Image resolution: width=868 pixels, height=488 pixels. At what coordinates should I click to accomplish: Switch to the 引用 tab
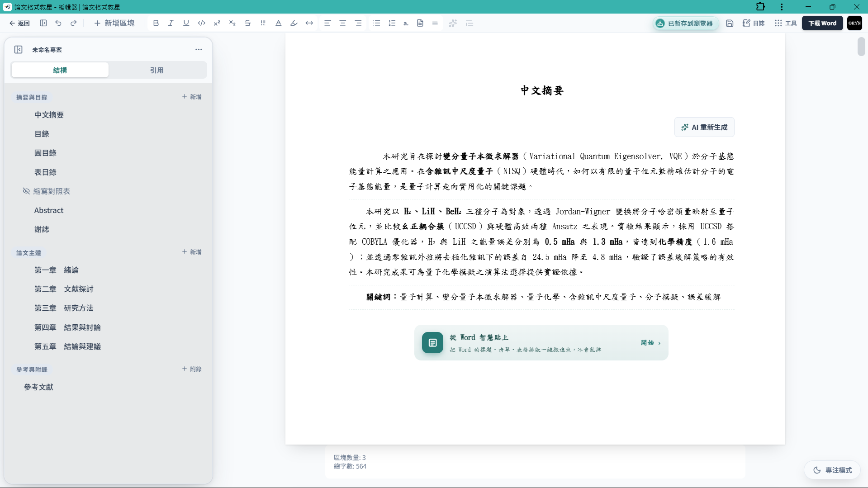click(x=157, y=70)
